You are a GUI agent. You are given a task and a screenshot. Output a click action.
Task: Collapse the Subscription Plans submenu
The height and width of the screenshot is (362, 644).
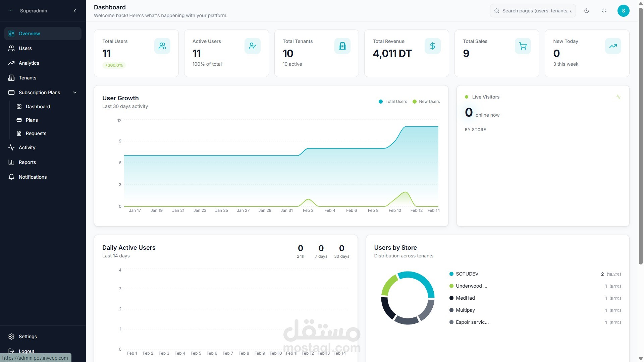pos(75,93)
